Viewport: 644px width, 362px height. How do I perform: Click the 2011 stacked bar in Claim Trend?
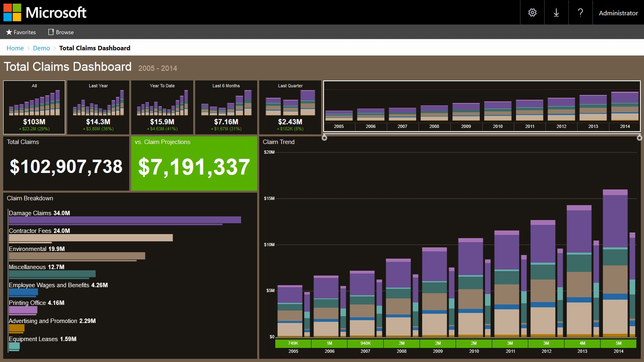pos(507,284)
